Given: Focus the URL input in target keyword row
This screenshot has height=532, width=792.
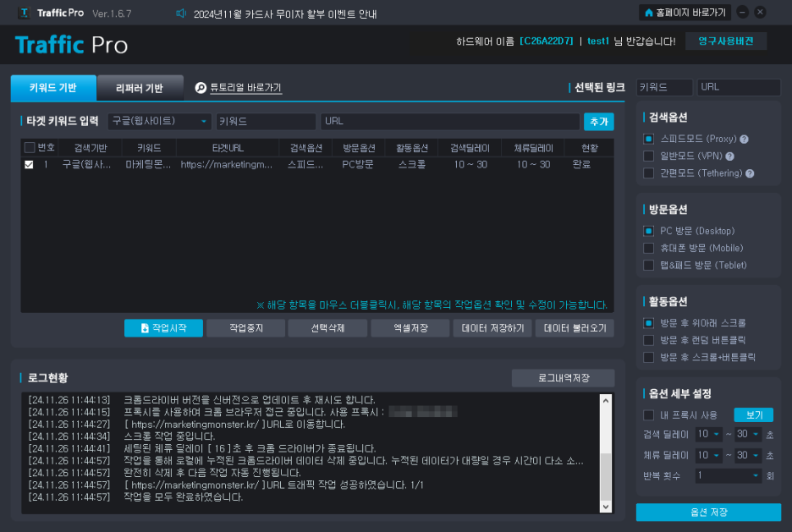Looking at the screenshot, I should [450, 122].
